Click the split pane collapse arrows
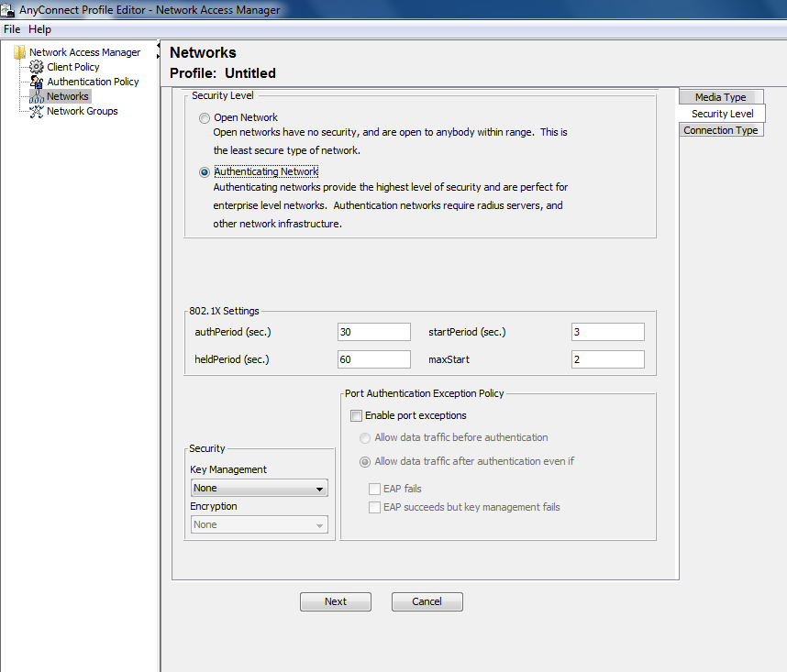This screenshot has width=787, height=672. pyautogui.click(x=159, y=50)
